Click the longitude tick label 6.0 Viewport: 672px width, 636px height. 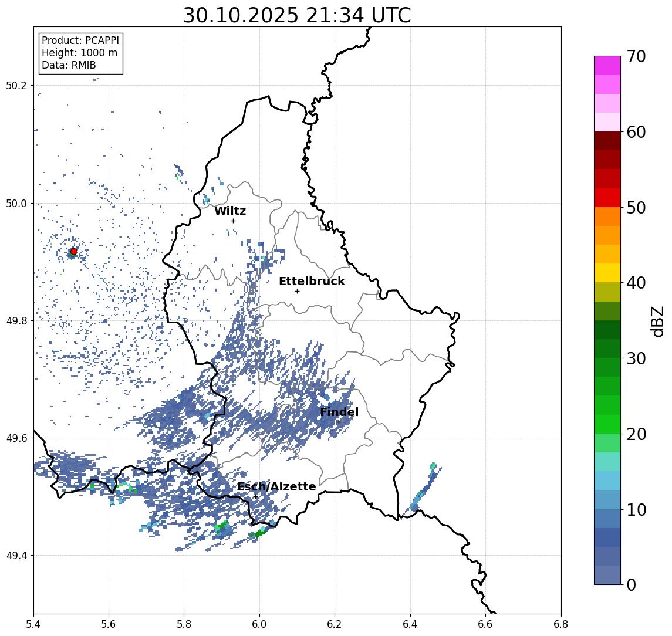(259, 624)
